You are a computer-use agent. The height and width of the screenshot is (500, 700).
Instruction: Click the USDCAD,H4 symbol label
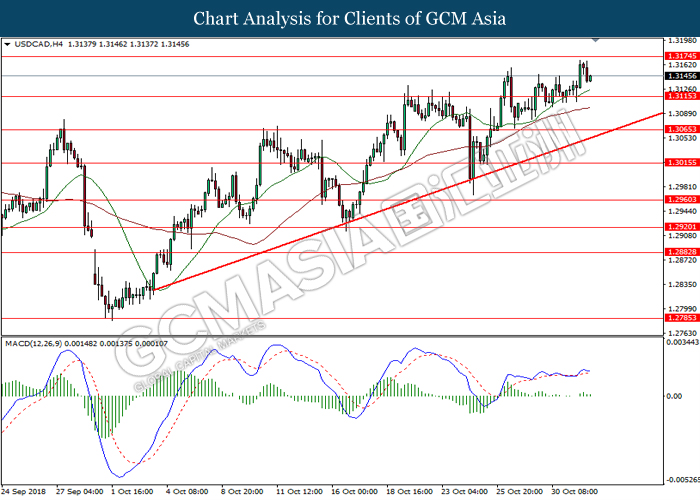39,44
